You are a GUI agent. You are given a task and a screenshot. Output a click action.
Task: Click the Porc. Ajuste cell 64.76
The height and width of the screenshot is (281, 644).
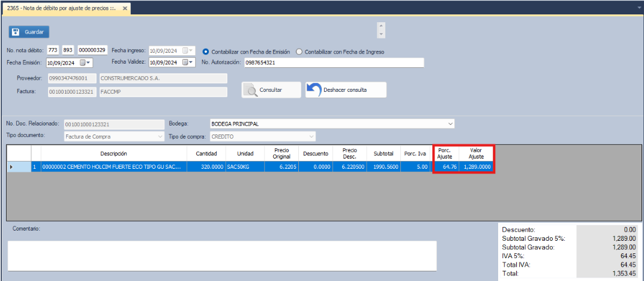(x=445, y=166)
